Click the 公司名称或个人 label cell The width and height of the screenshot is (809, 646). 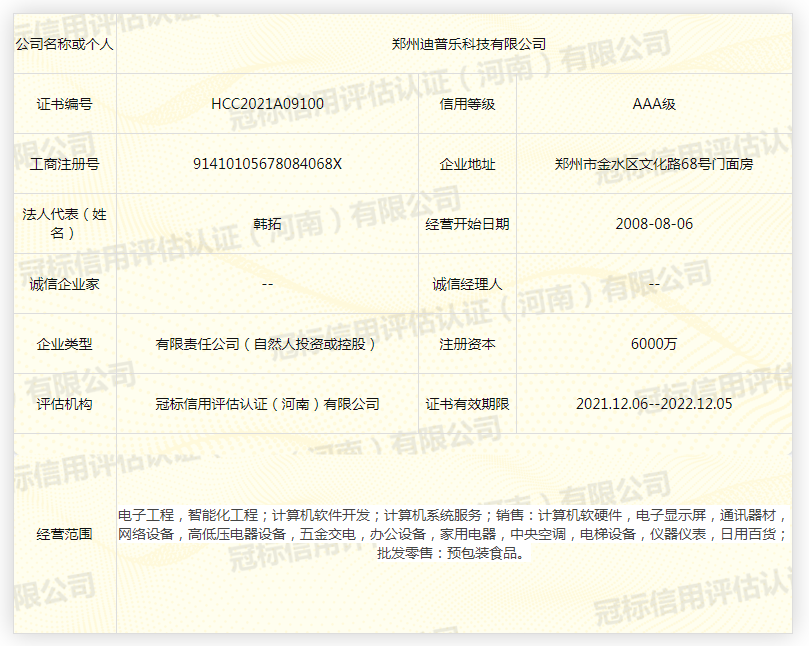click(65, 44)
